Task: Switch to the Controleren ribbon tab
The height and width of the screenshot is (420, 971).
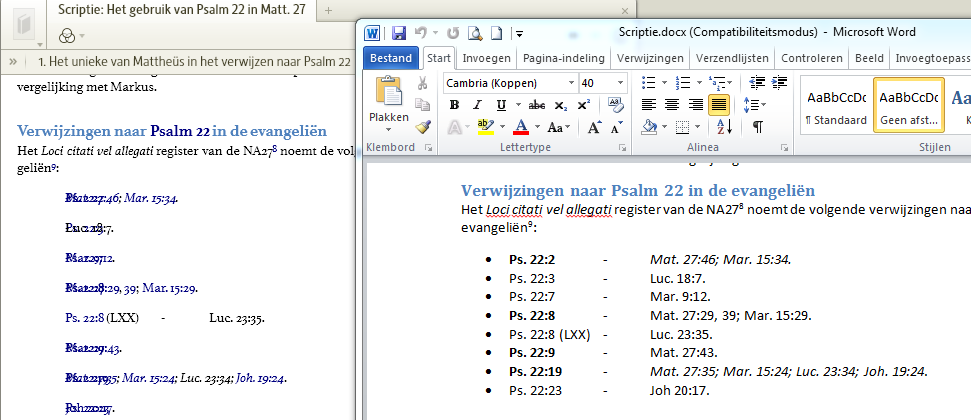Action: point(812,58)
